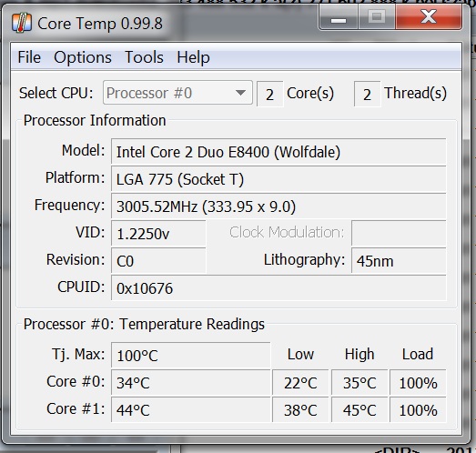Open the Options menu

83,57
